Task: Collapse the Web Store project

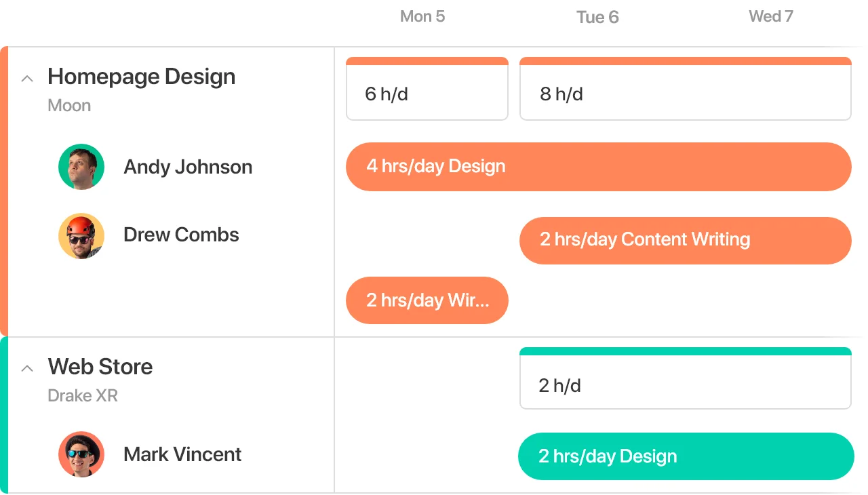Action: 27,369
